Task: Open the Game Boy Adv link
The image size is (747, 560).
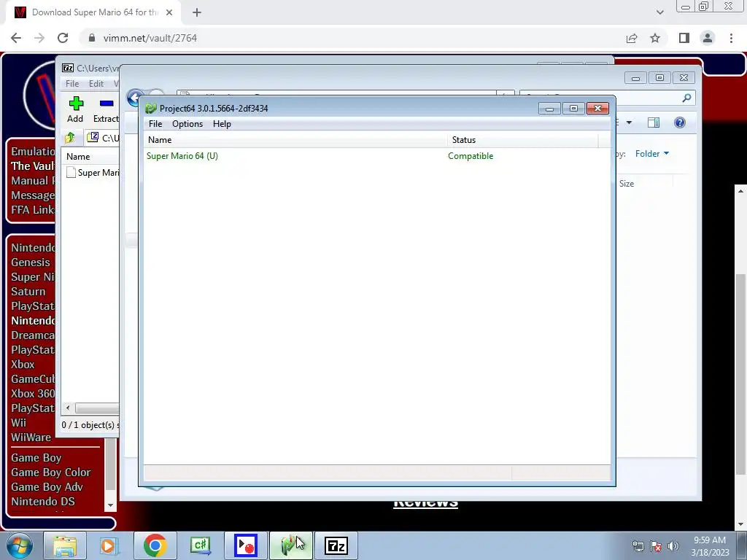Action: 47,486
